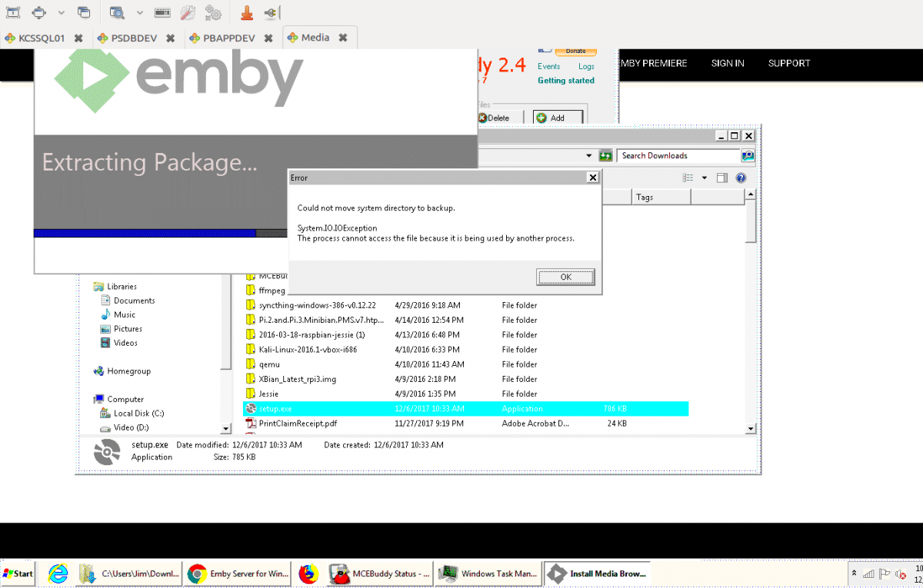Toggle the full screen icon in the toolbar

37,12
